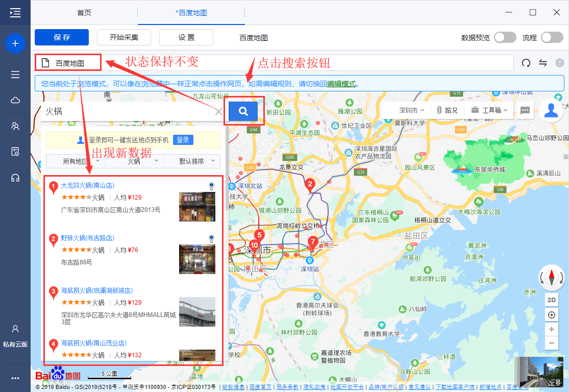Open the 全景 panorama thumbnail
Screen dimensions: 569x392
pyautogui.click(x=539, y=372)
